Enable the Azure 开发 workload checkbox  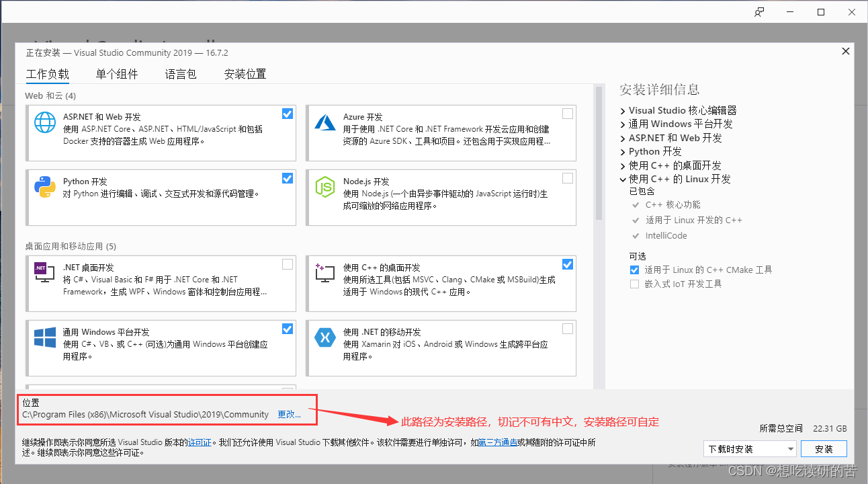pos(567,114)
